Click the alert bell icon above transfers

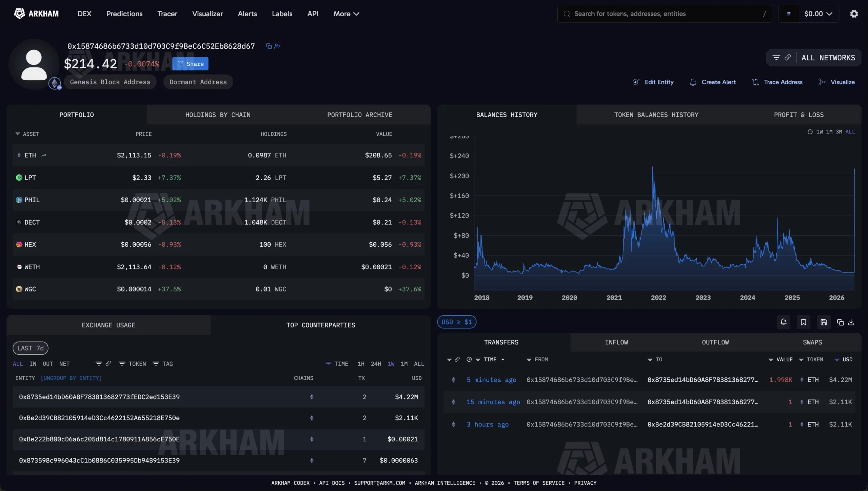pyautogui.click(x=783, y=322)
